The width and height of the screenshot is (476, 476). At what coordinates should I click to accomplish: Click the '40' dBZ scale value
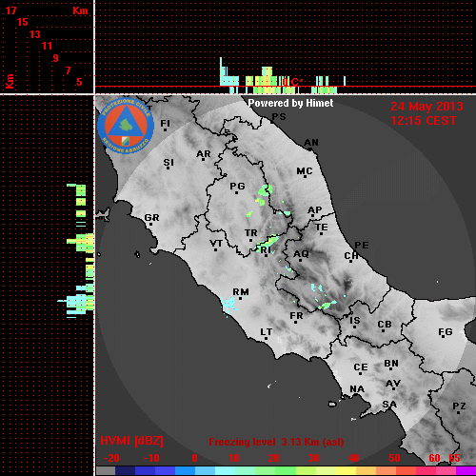coord(353,458)
